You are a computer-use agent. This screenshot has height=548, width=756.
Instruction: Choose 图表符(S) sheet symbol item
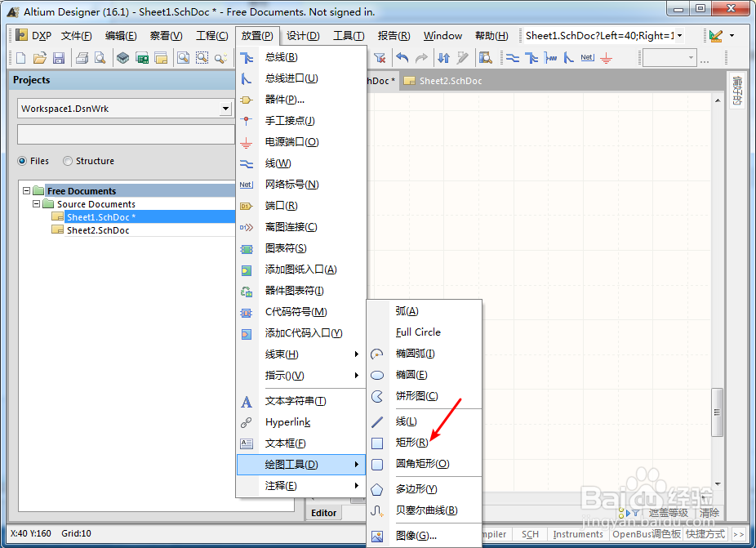[x=301, y=248]
